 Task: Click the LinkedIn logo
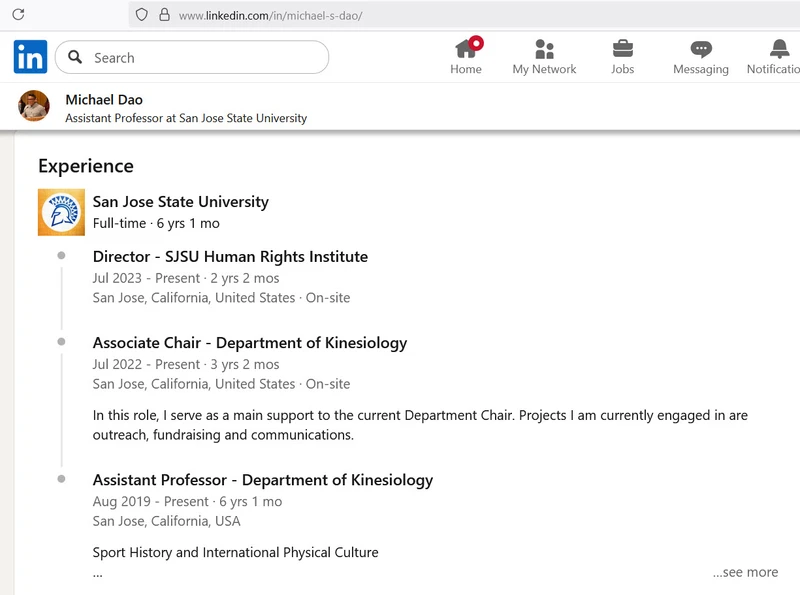point(31,57)
